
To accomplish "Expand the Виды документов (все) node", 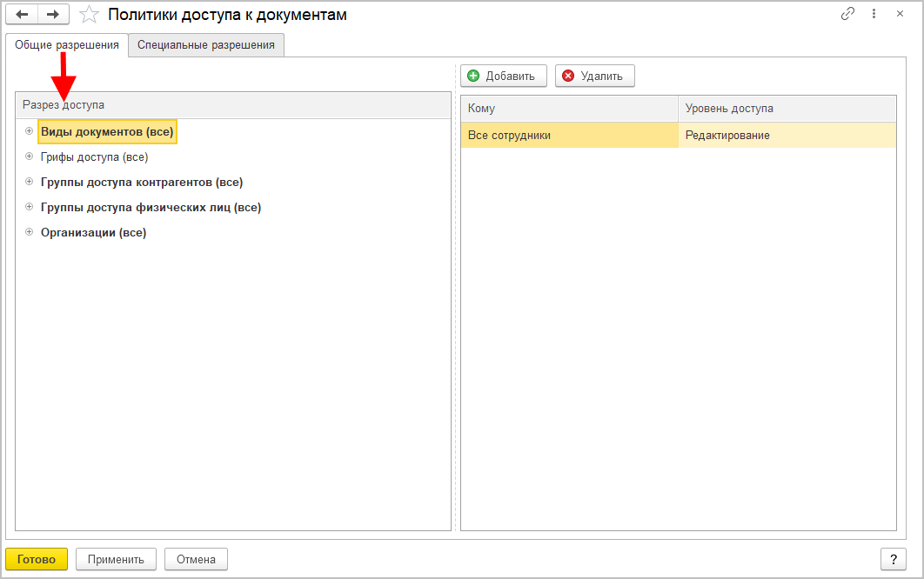I will [30, 132].
